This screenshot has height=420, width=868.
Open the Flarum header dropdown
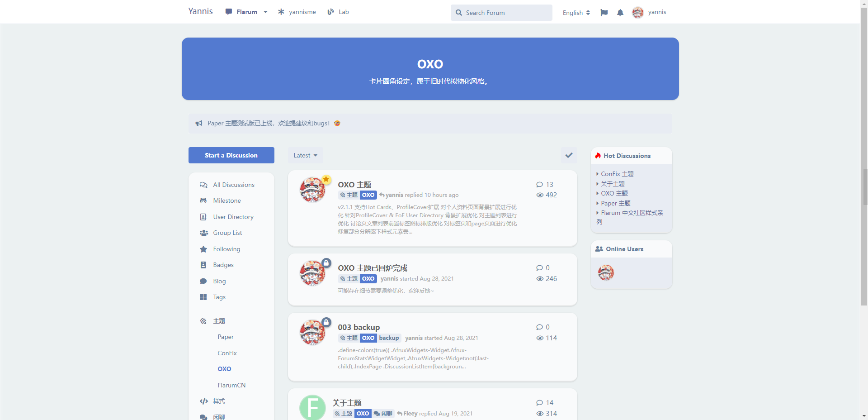tap(246, 12)
